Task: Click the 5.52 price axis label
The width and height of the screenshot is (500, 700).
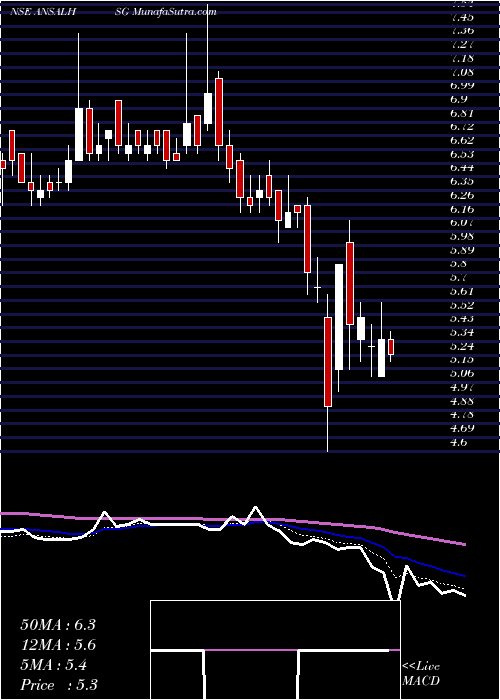Action: click(462, 305)
